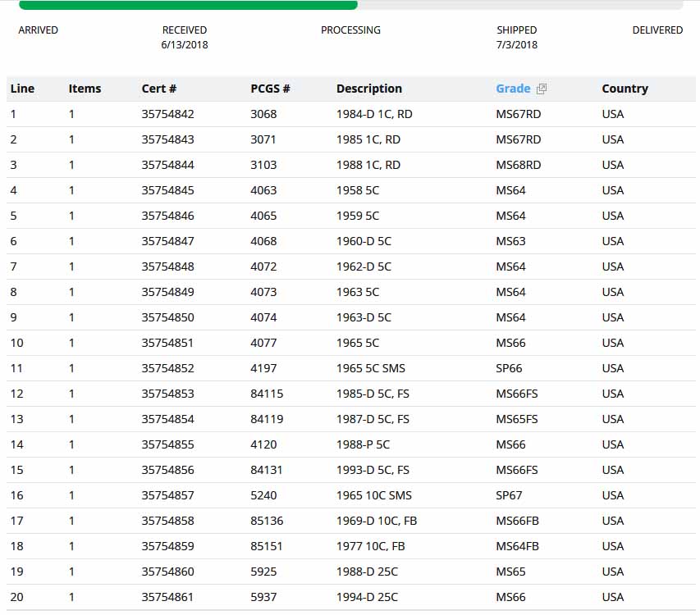
Task: Click cert number 35754848
Action: [x=168, y=266]
